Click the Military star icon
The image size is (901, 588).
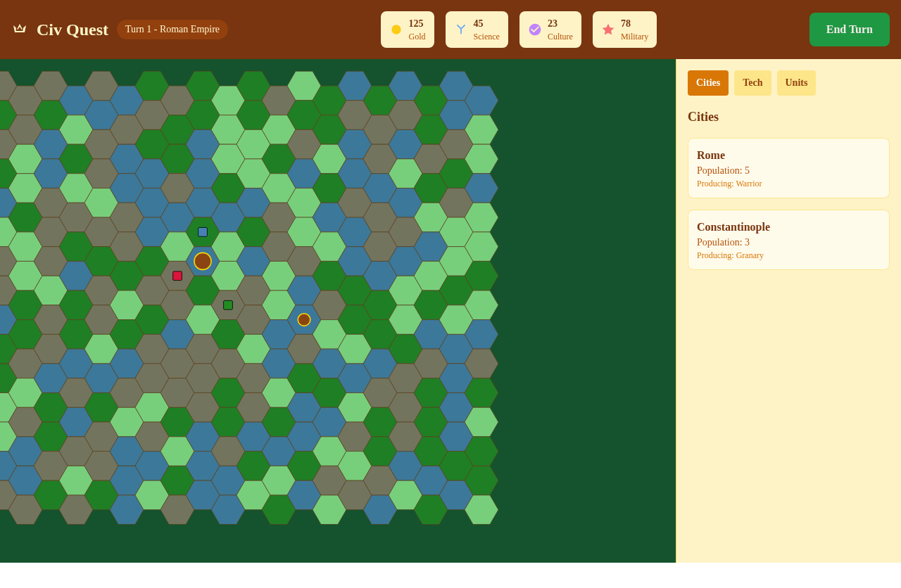click(607, 30)
